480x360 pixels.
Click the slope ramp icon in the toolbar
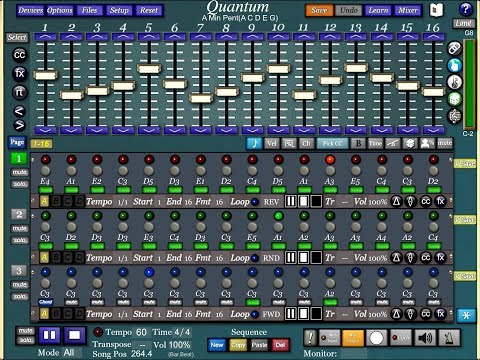tap(393, 143)
